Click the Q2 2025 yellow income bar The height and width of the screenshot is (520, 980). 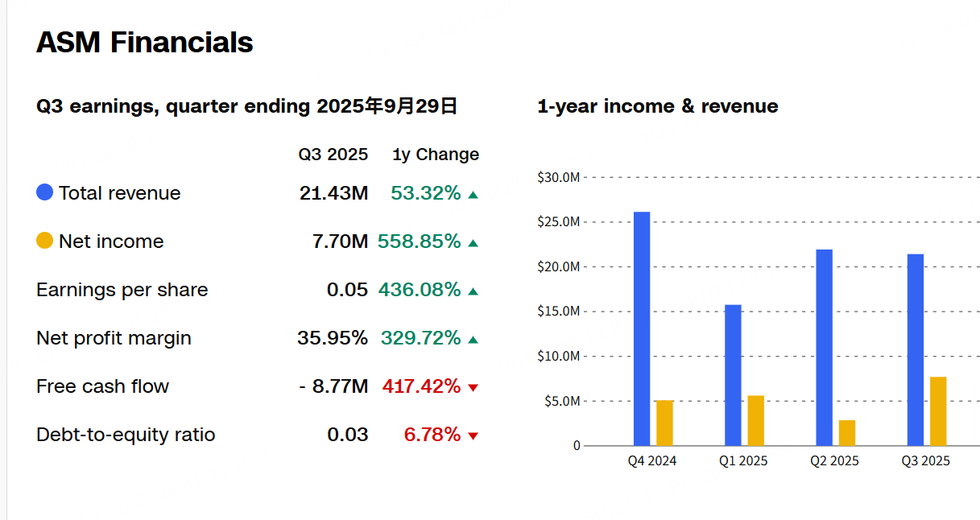[846, 432]
